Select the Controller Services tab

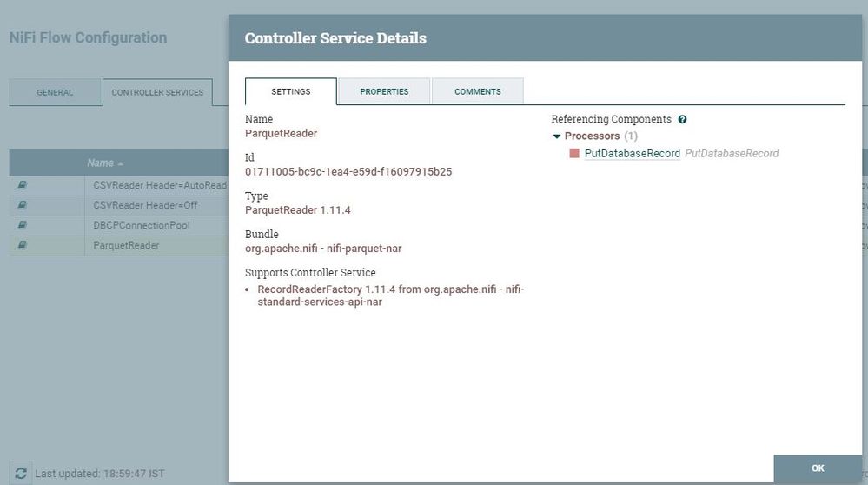click(157, 92)
